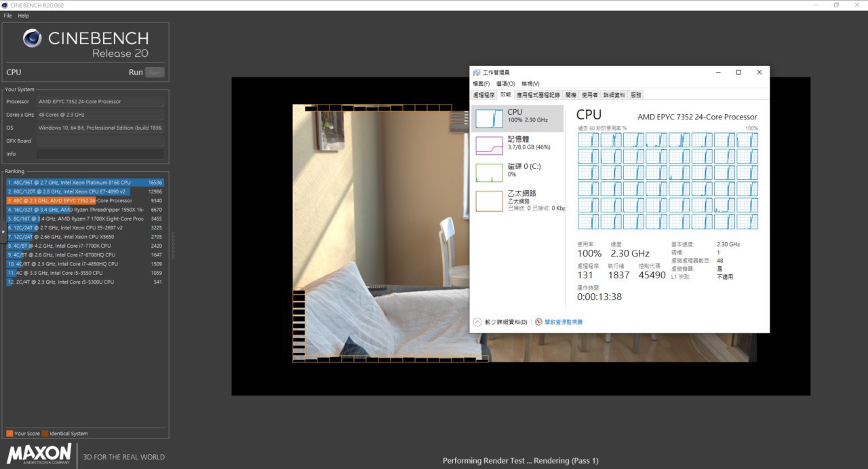Restore down the Cinebench window
The image size is (868, 469).
coord(836,5)
